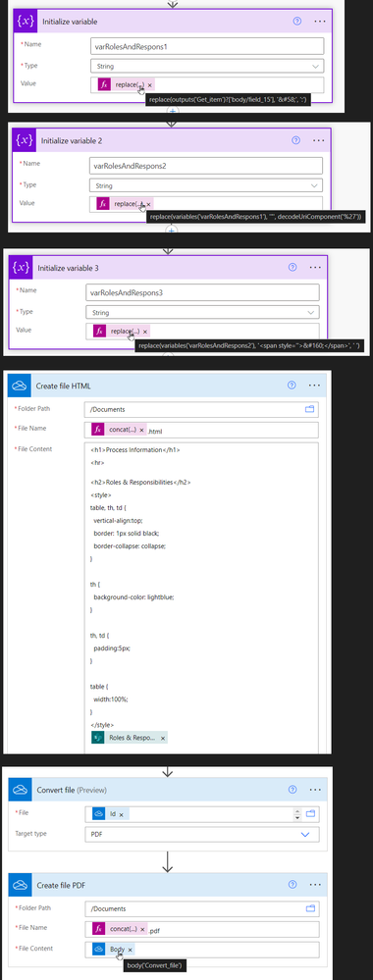
Task: Open more options menu for Convert file
Action: (315, 789)
